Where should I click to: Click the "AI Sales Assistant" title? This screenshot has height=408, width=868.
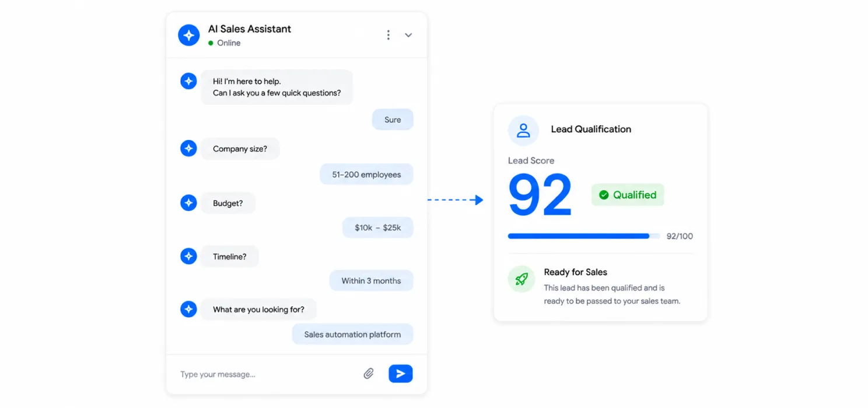[x=250, y=29]
